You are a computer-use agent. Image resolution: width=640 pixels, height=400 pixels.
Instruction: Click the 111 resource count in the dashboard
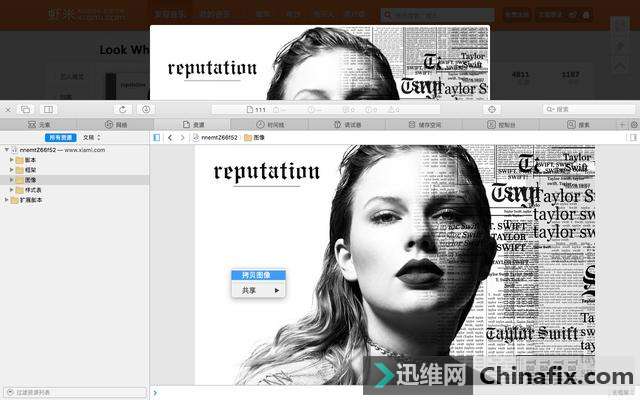[256, 110]
